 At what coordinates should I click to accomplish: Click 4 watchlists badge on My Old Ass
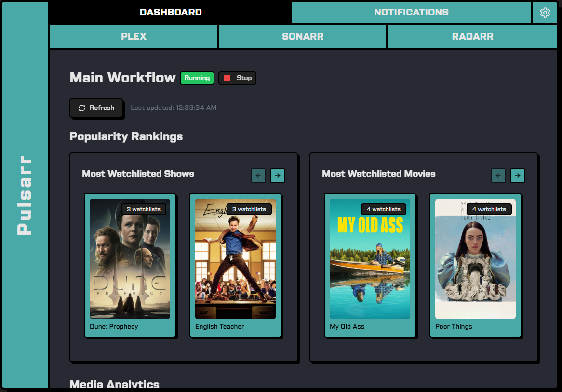pos(384,209)
